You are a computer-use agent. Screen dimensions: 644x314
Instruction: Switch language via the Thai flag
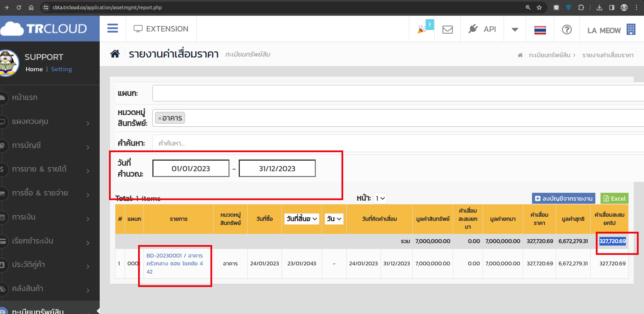(540, 30)
